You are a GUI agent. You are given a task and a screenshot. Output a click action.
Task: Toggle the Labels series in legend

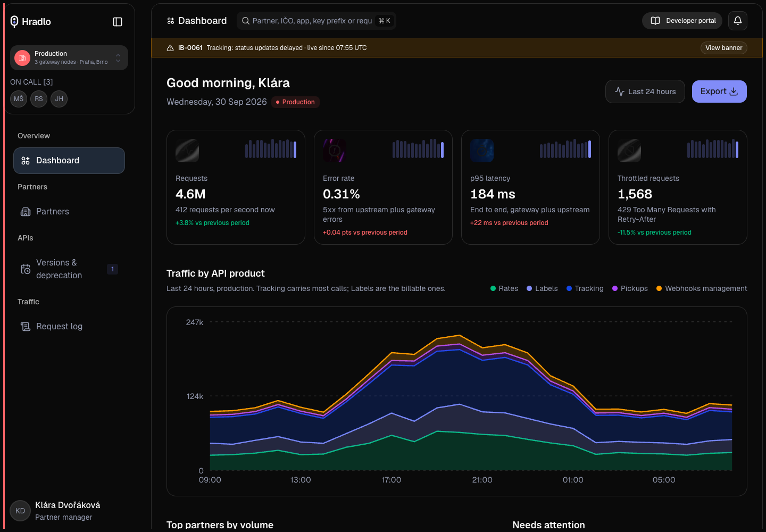(x=542, y=288)
